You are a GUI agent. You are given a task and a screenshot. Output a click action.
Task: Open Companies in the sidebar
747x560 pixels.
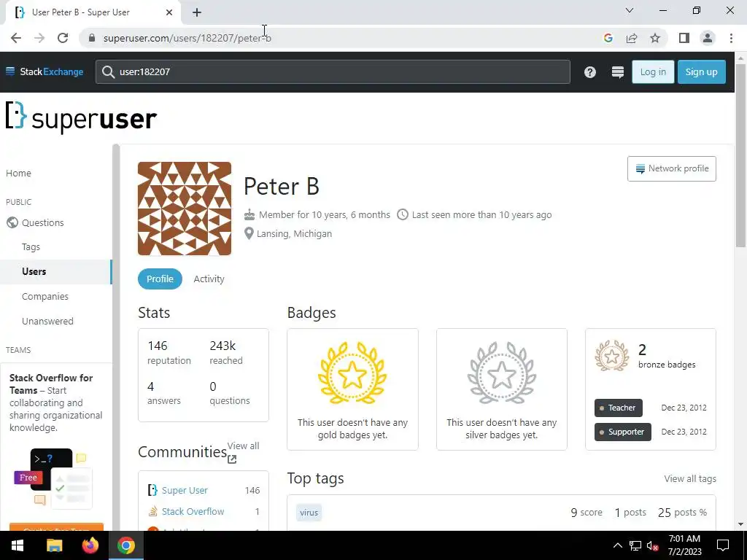(45, 297)
